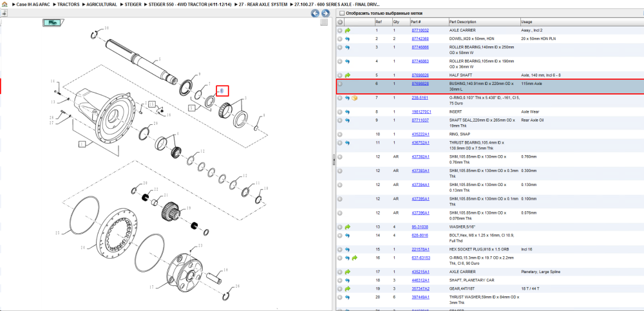Click the green arrow in the AXLE CARRIER ref 1 row
The image size is (644, 311).
(348, 30)
